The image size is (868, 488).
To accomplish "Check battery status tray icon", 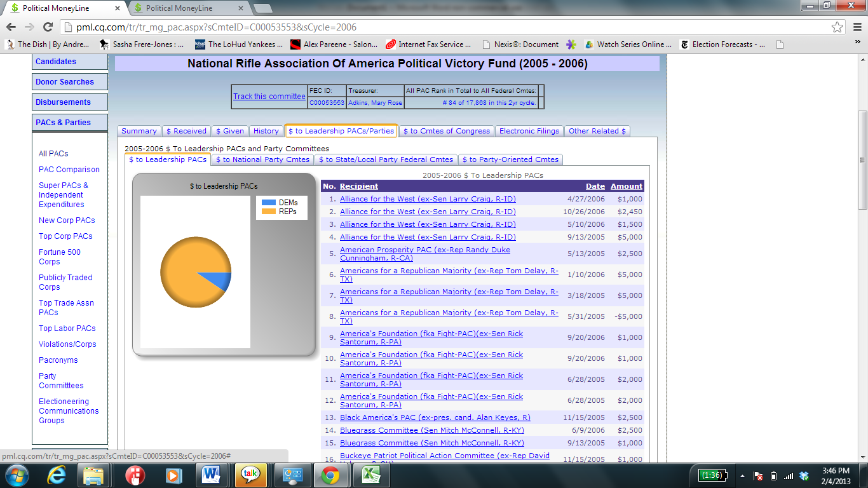I will point(773,475).
